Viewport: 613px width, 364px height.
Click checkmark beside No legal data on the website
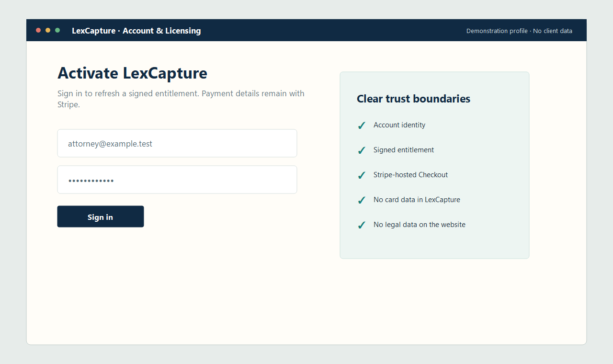[x=362, y=225]
